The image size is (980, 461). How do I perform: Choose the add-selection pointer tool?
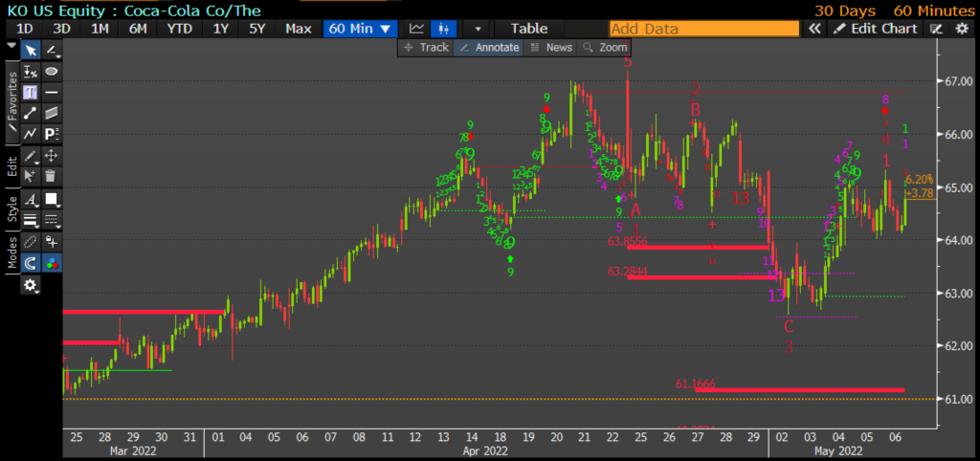click(x=30, y=176)
